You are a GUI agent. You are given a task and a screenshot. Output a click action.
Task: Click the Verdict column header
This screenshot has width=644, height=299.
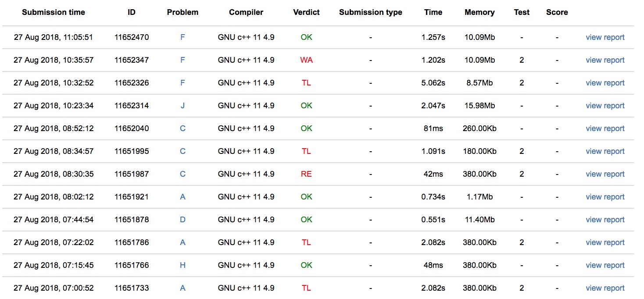point(306,12)
